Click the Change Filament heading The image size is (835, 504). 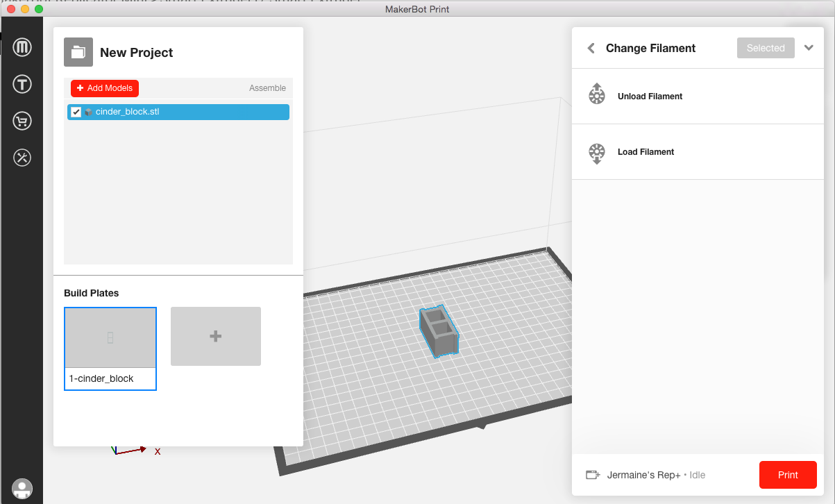tap(650, 48)
